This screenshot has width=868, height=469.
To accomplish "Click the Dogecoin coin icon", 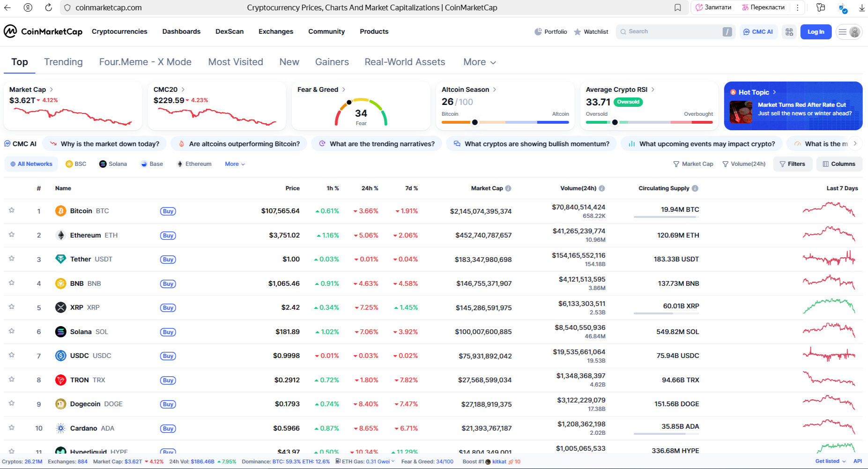I will (x=60, y=404).
